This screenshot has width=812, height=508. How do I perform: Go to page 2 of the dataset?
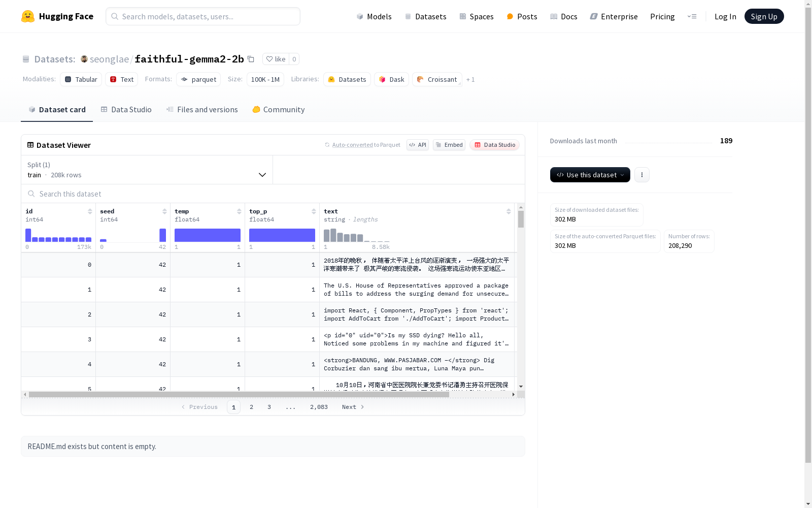pos(251,407)
